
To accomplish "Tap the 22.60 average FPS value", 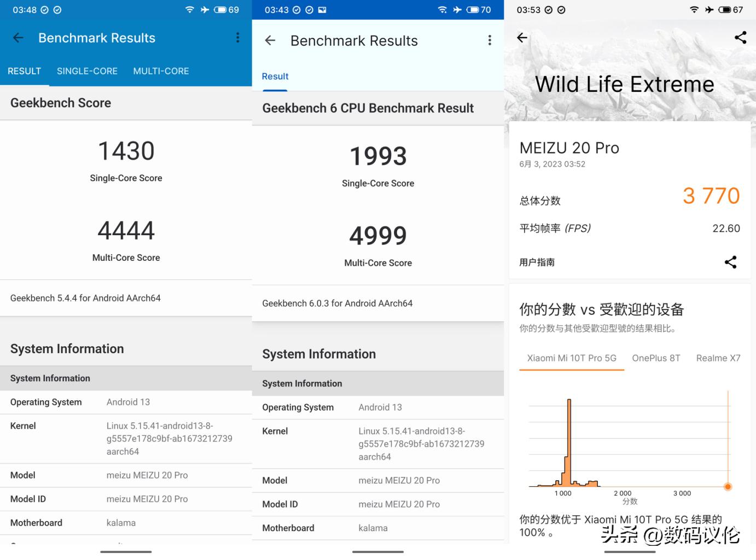I will click(726, 229).
